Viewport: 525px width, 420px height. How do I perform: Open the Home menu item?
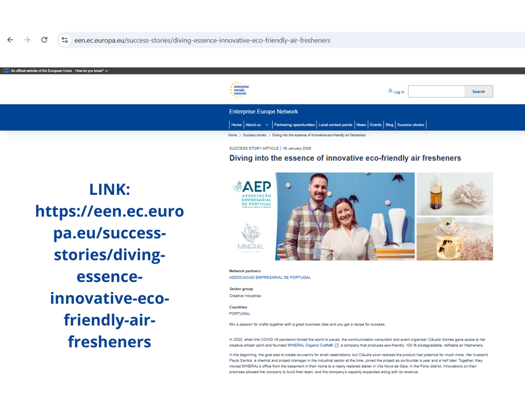tap(236, 125)
